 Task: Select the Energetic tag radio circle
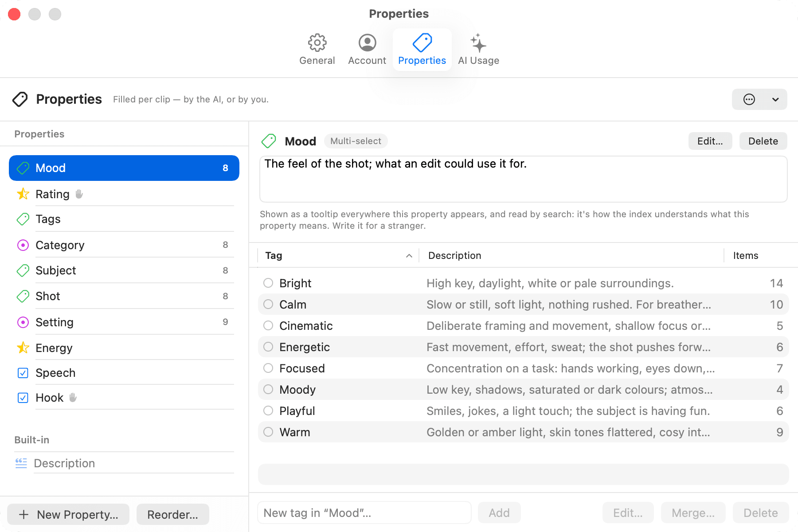tap(268, 347)
